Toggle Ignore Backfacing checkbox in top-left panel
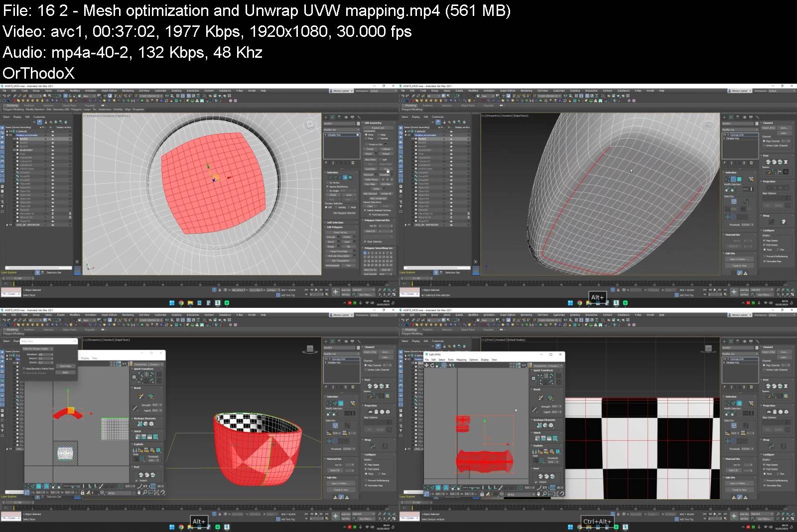 pyautogui.click(x=328, y=187)
